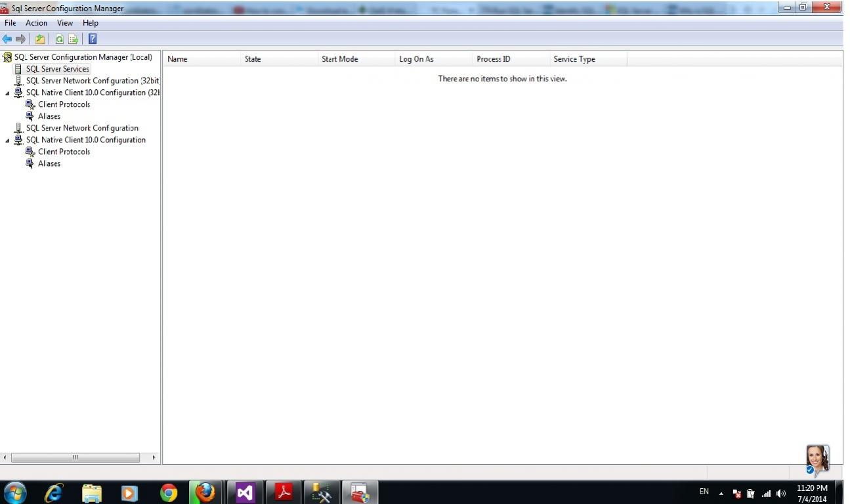The width and height of the screenshot is (850, 504).
Task: Select the lower SQL Native Client 10.0 Configuration node
Action: coord(86,140)
